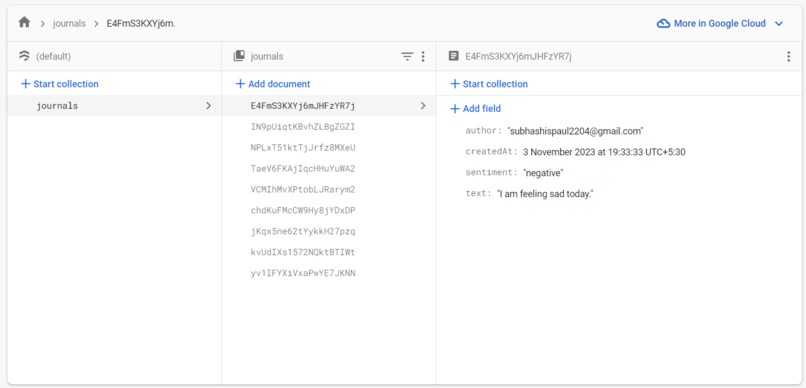Click the value "I am feeling sad today."
The height and width of the screenshot is (388, 806).
coord(545,194)
